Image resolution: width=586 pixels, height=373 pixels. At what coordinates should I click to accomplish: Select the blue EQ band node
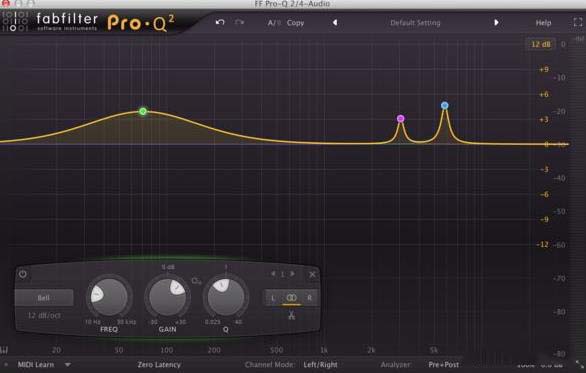tap(444, 105)
